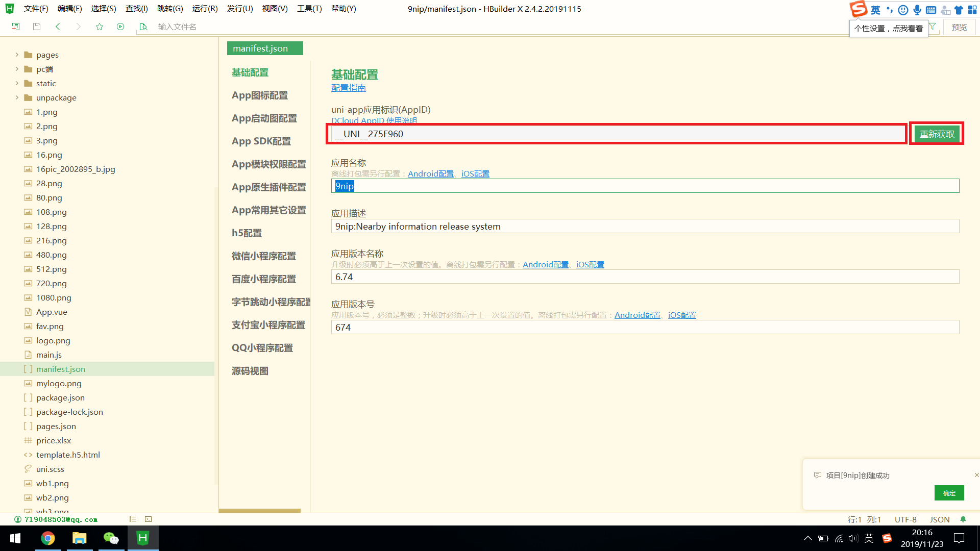Viewport: 980px width, 551px height.
Task: Expand the pages folder
Action: pyautogui.click(x=17, y=55)
